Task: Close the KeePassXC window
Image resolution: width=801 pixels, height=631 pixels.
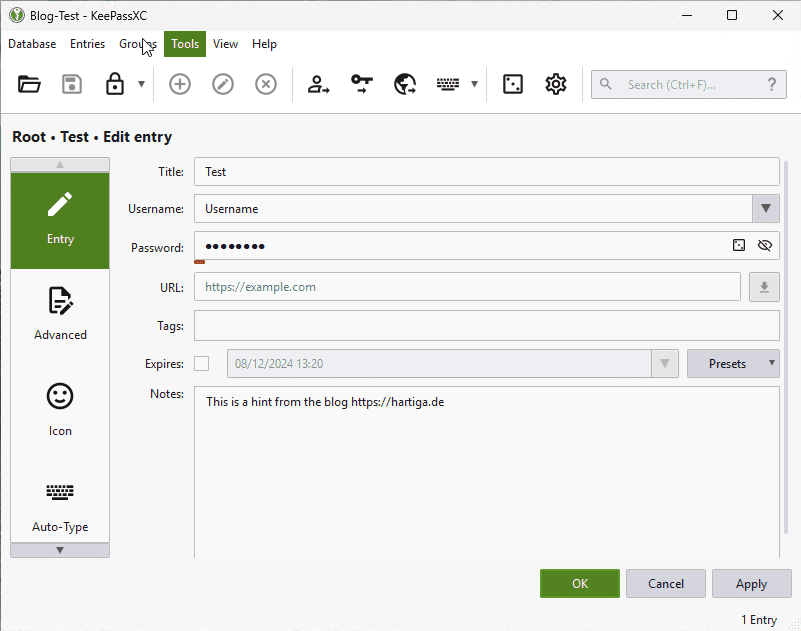Action: click(778, 15)
